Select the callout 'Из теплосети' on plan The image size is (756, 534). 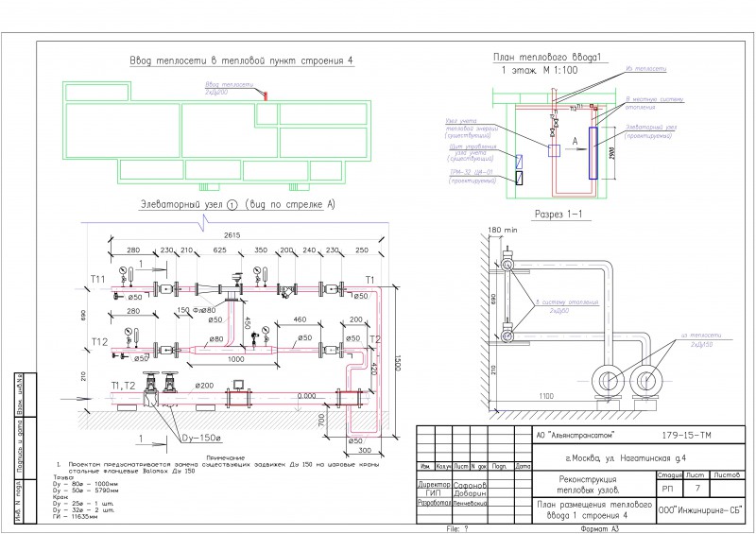646,68
